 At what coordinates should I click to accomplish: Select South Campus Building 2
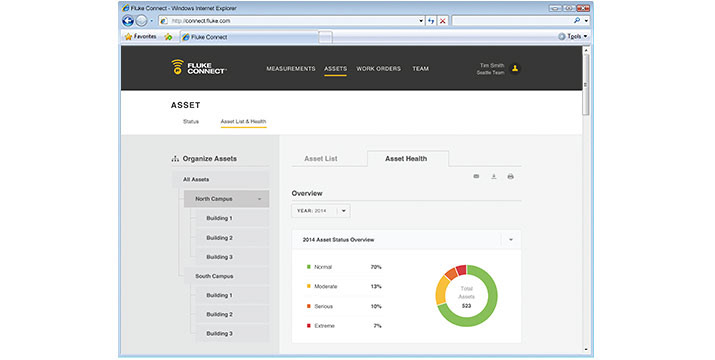click(x=232, y=314)
